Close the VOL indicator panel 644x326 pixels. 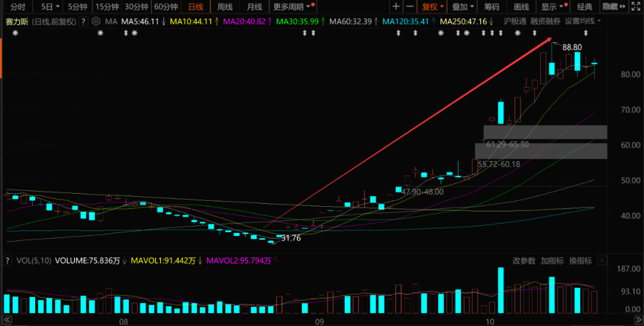coord(602,260)
